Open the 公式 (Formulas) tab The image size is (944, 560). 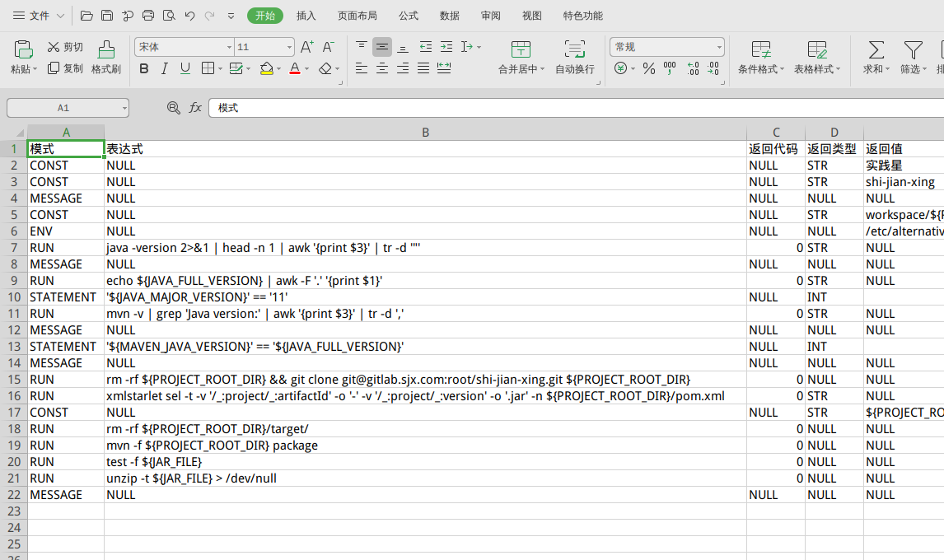tap(408, 16)
